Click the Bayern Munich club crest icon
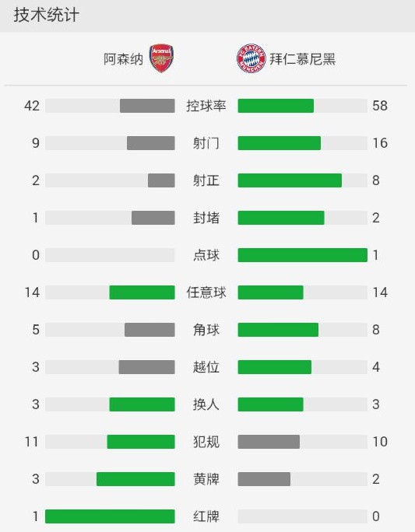The height and width of the screenshot is (532, 415). click(x=251, y=58)
